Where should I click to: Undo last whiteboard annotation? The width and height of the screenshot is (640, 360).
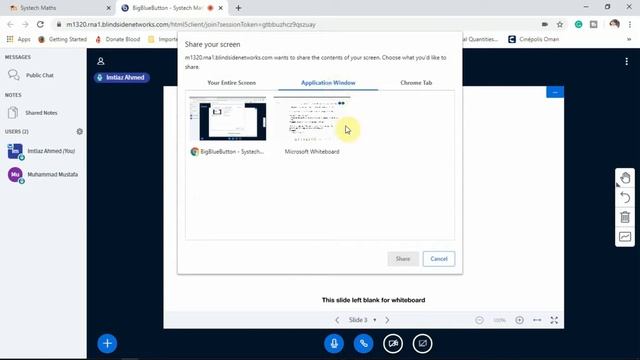625,198
